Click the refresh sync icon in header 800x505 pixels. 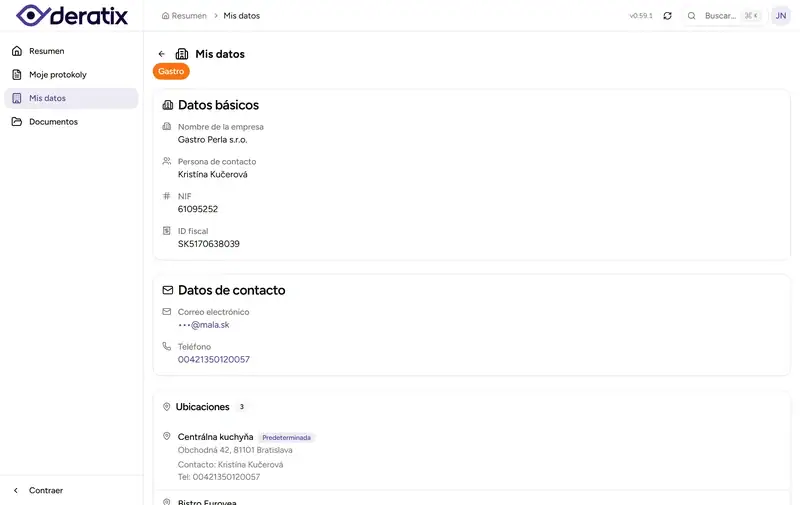coord(667,16)
